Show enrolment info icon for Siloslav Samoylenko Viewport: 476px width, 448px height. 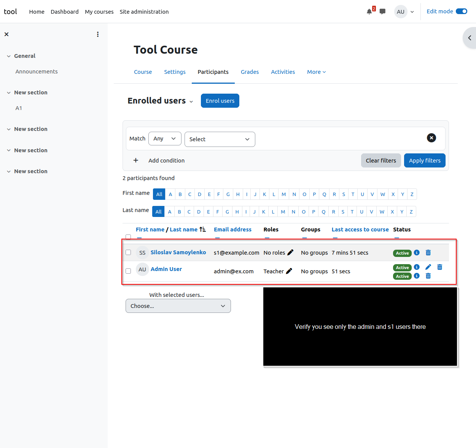click(x=417, y=252)
